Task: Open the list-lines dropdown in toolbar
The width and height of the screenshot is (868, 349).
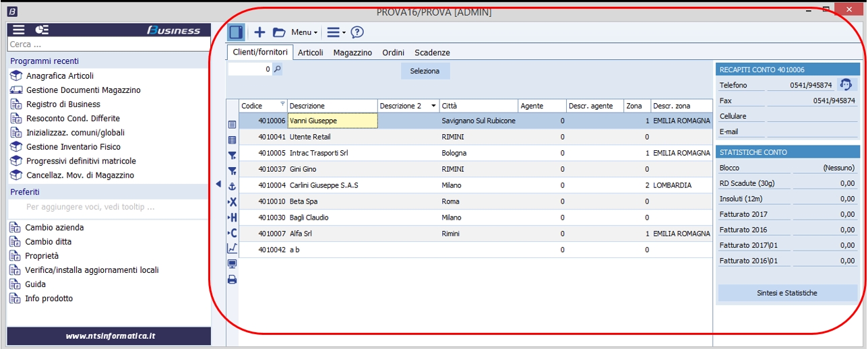Action: [x=336, y=32]
